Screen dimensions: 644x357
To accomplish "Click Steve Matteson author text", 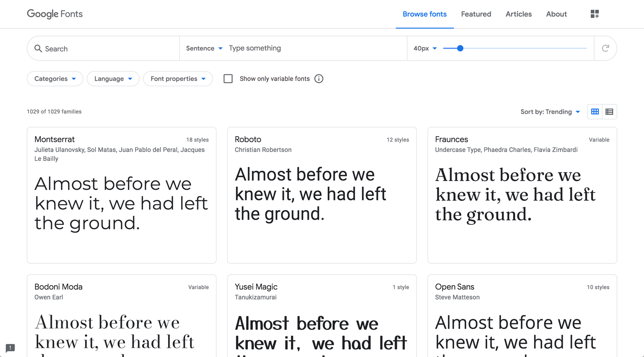I will 457,297.
